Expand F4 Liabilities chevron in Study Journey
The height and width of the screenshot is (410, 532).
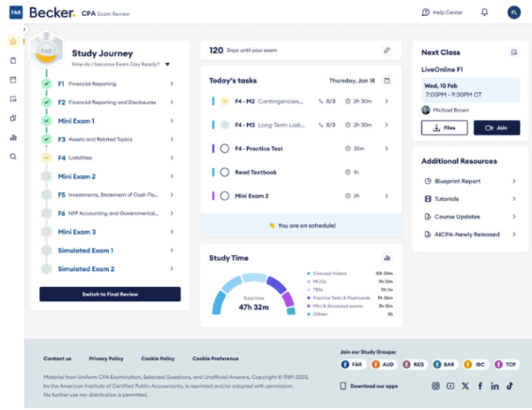pyautogui.click(x=172, y=158)
